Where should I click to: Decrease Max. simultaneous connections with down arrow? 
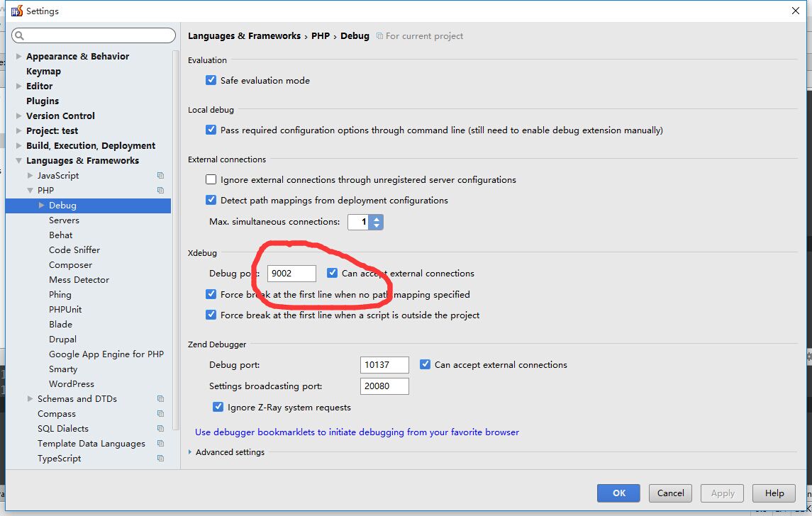click(x=377, y=225)
